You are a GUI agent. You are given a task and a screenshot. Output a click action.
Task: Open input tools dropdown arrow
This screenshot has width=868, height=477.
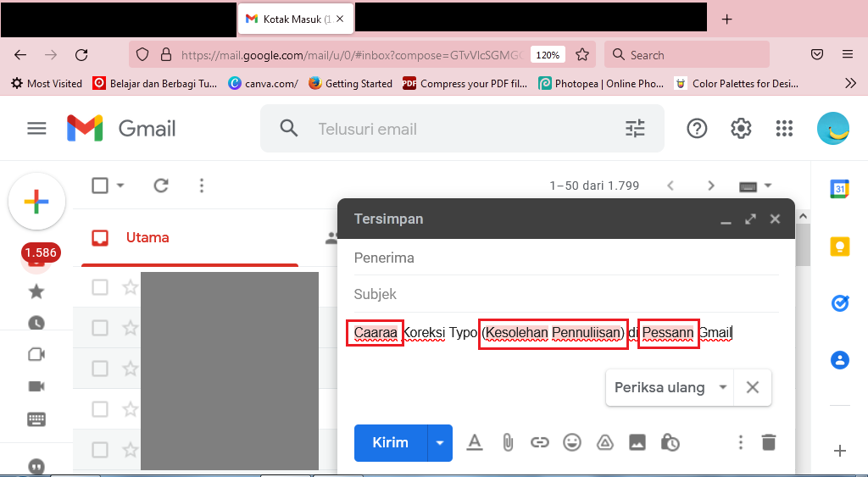768,186
